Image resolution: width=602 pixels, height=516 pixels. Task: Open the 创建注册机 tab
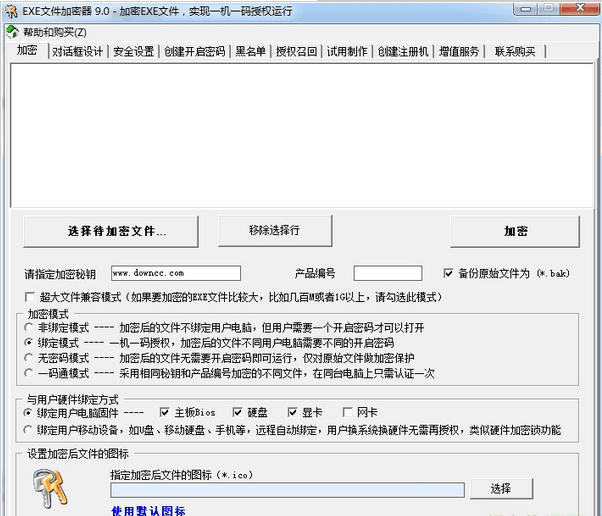pos(403,51)
